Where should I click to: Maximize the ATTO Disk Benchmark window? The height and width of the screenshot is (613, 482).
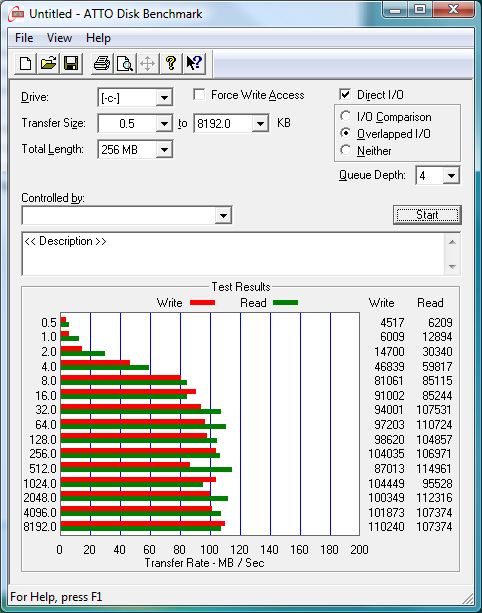click(x=419, y=9)
